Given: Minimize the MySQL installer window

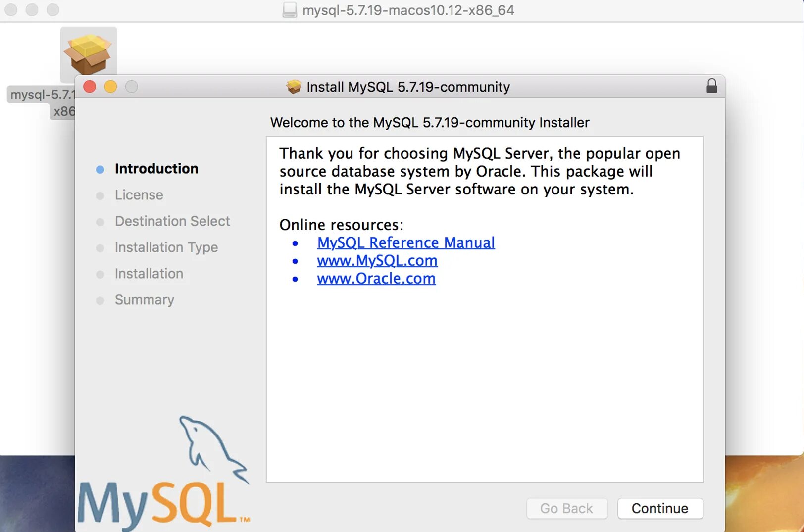Looking at the screenshot, I should pos(110,87).
